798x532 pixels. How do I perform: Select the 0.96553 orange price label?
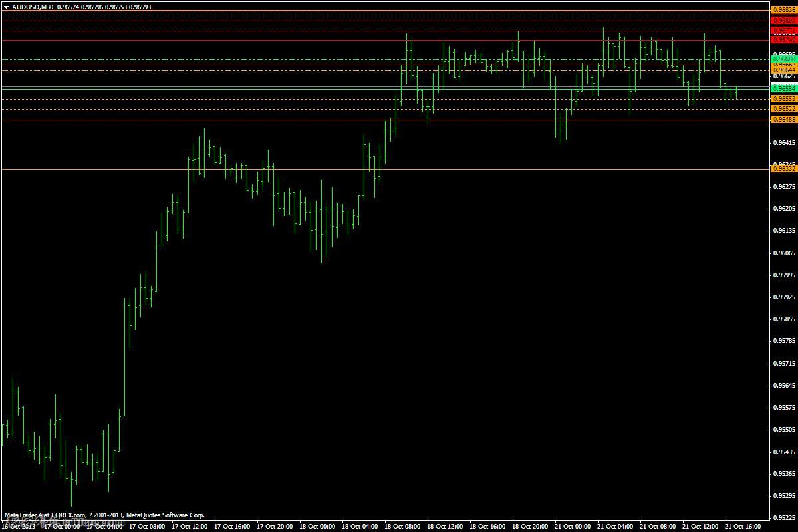pyautogui.click(x=784, y=98)
